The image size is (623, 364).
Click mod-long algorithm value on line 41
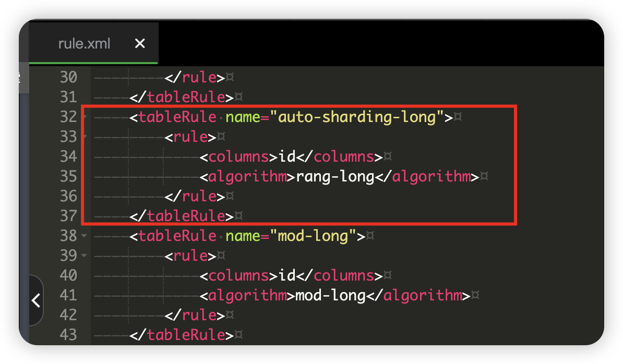330,296
